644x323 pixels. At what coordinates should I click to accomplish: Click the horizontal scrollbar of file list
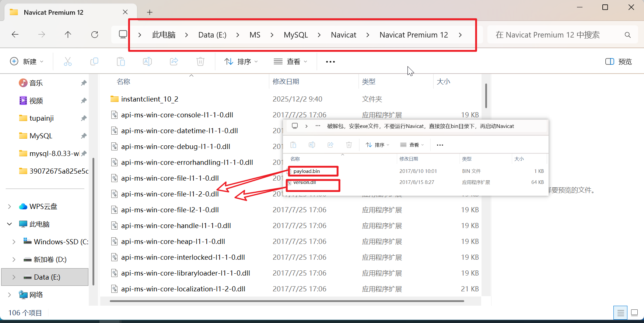287,301
